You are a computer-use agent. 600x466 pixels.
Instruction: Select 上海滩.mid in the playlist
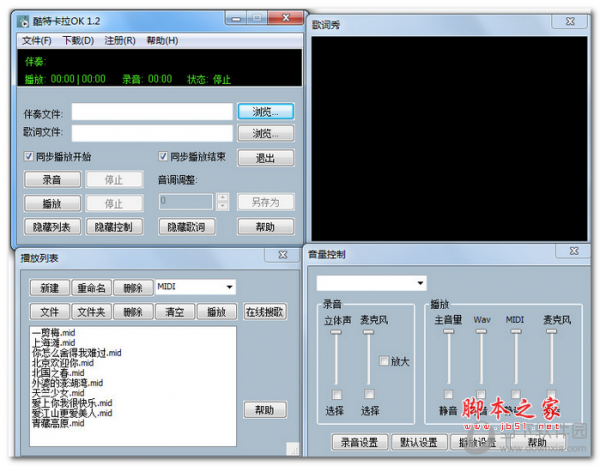54,342
